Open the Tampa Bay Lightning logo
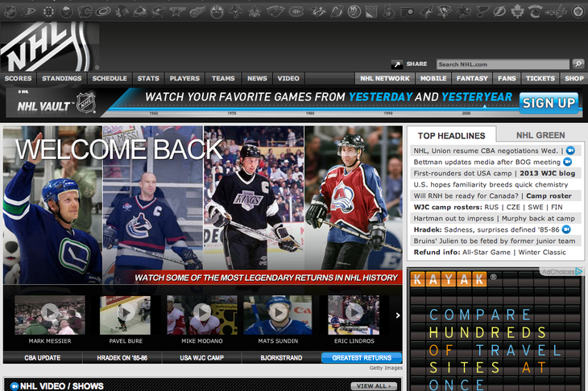This screenshot has width=588, height=391. coord(499,11)
